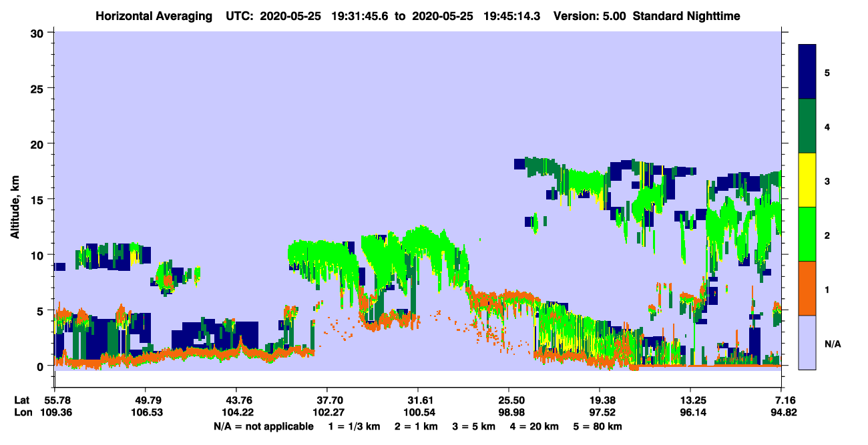Click the lavender N/A colorbar segment

tap(807, 342)
